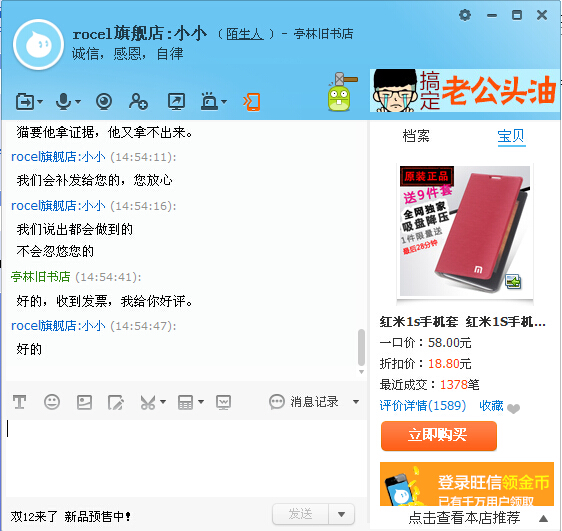Switch to the 档案 tab

pos(416,136)
